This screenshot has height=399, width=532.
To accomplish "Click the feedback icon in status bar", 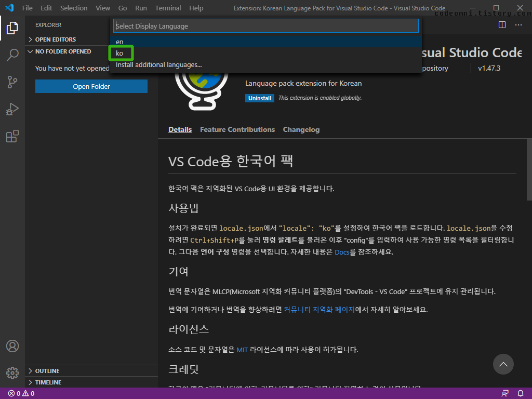I will pyautogui.click(x=505, y=394).
